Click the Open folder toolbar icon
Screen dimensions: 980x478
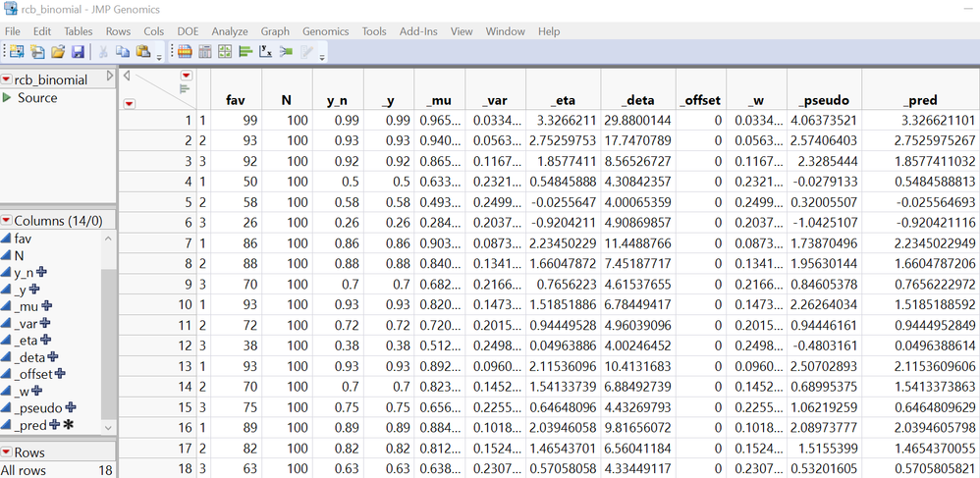tap(58, 52)
